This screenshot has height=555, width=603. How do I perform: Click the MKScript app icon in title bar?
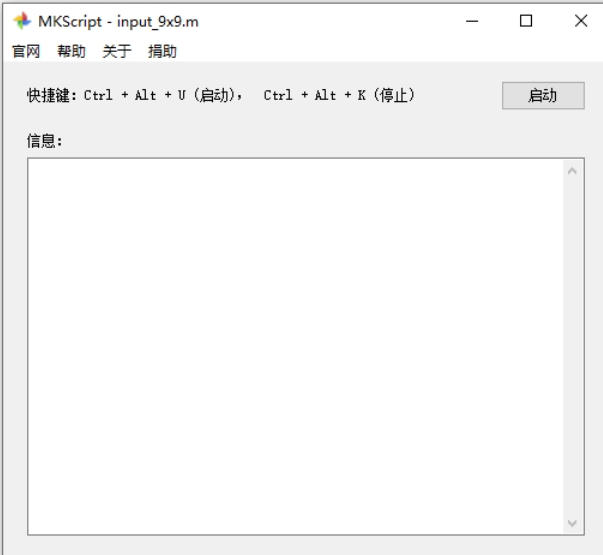pos(21,21)
